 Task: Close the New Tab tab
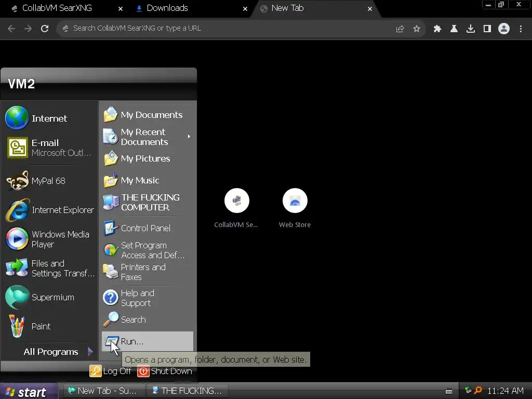[x=370, y=9]
